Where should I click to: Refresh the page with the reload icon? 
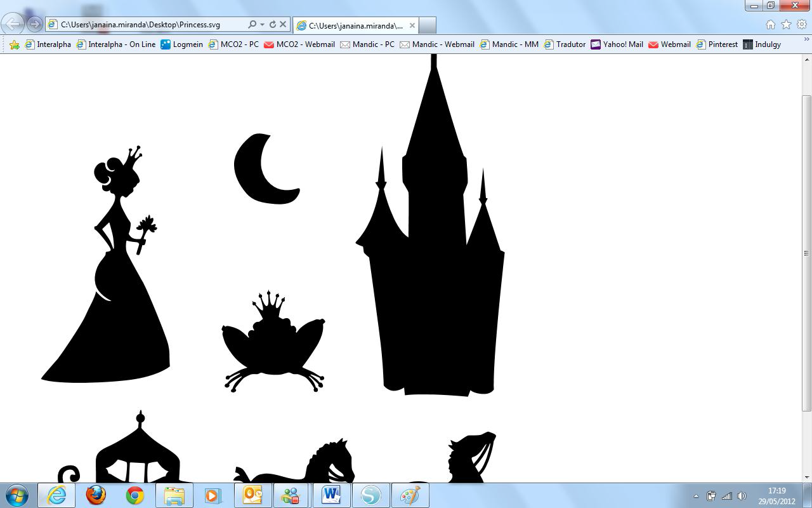tap(273, 25)
